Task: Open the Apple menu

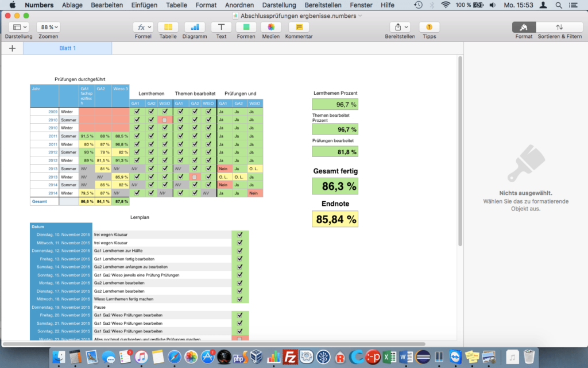Action: 13,5
